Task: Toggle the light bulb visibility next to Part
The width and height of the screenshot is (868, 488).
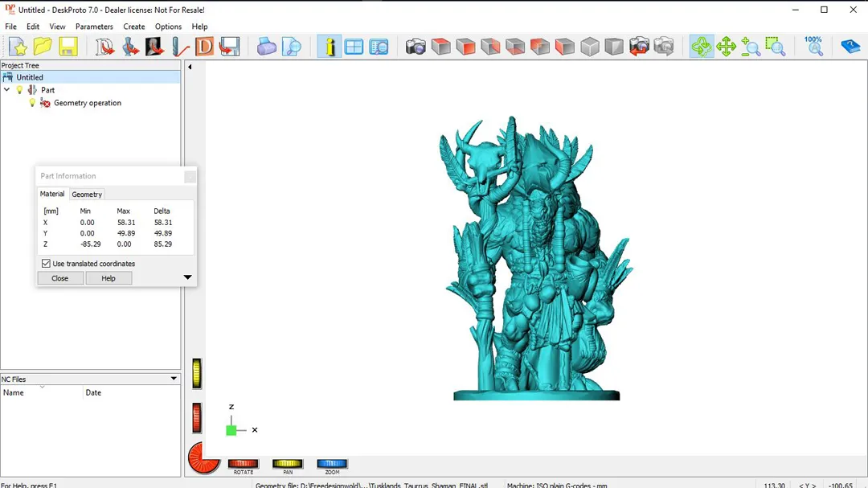Action: click(19, 90)
